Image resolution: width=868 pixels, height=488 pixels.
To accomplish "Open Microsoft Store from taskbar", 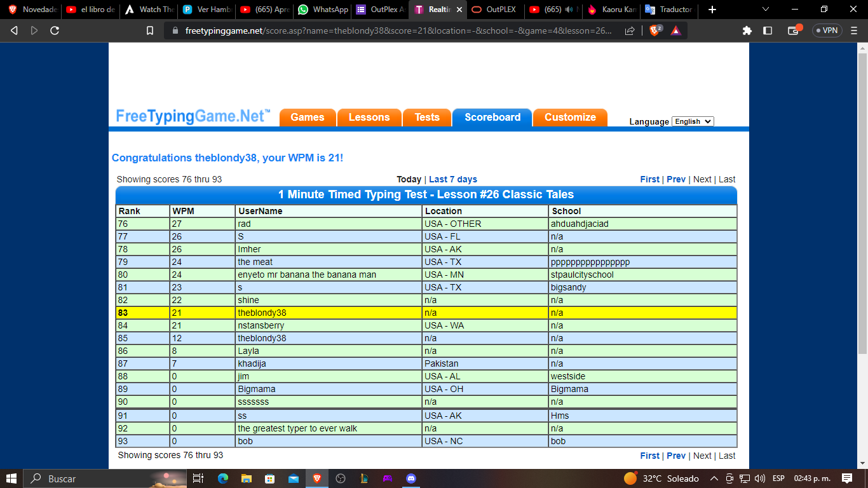I will tap(269, 478).
